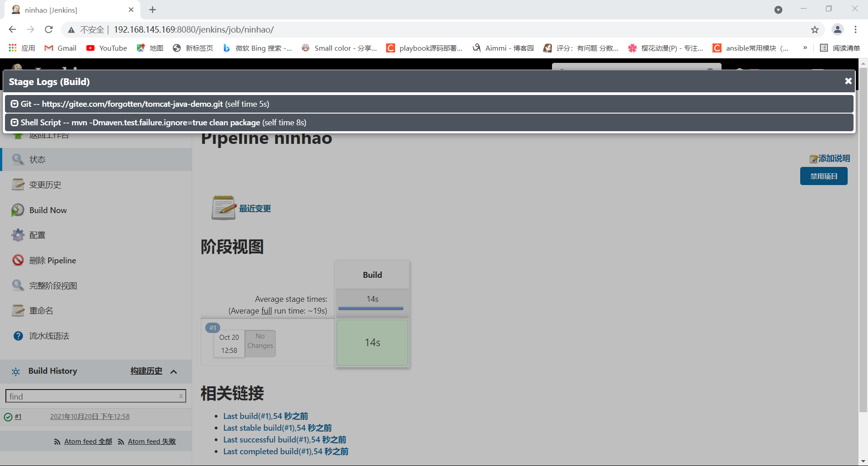Open the 状态 sidebar item
Viewport: 868px width, 466px height.
point(37,159)
